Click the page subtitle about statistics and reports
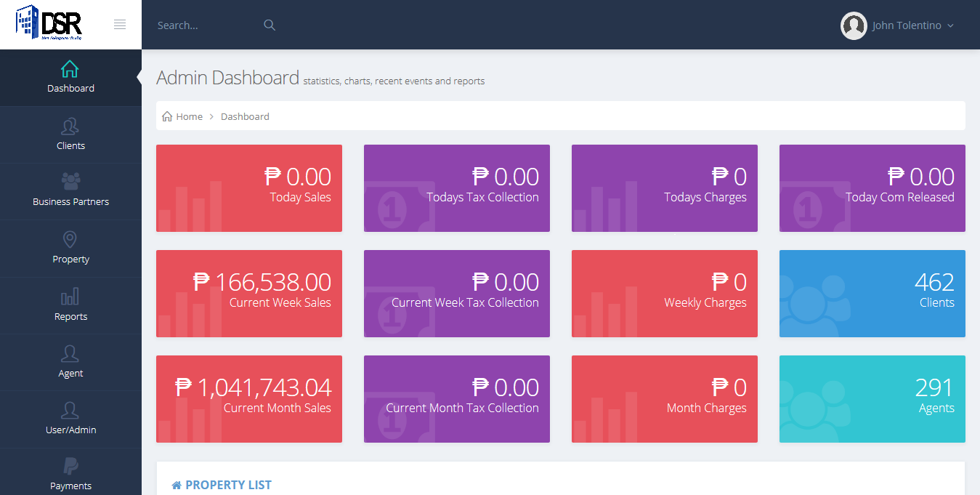Screen dimensions: 980x495 click(x=394, y=81)
